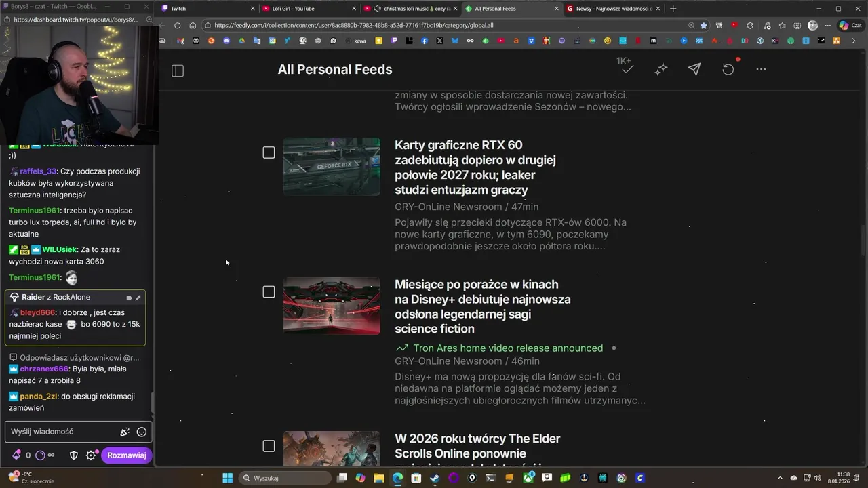This screenshot has width=868, height=488.
Task: Switch to the Lofi Girl - YouTube tab
Action: click(309, 9)
